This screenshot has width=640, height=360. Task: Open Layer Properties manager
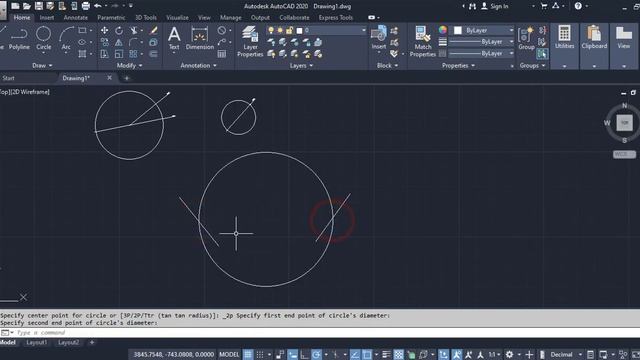click(250, 41)
